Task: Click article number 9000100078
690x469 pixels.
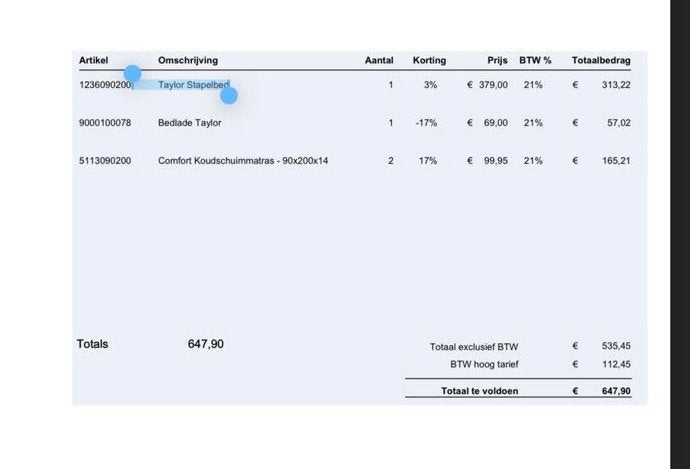Action: point(105,123)
